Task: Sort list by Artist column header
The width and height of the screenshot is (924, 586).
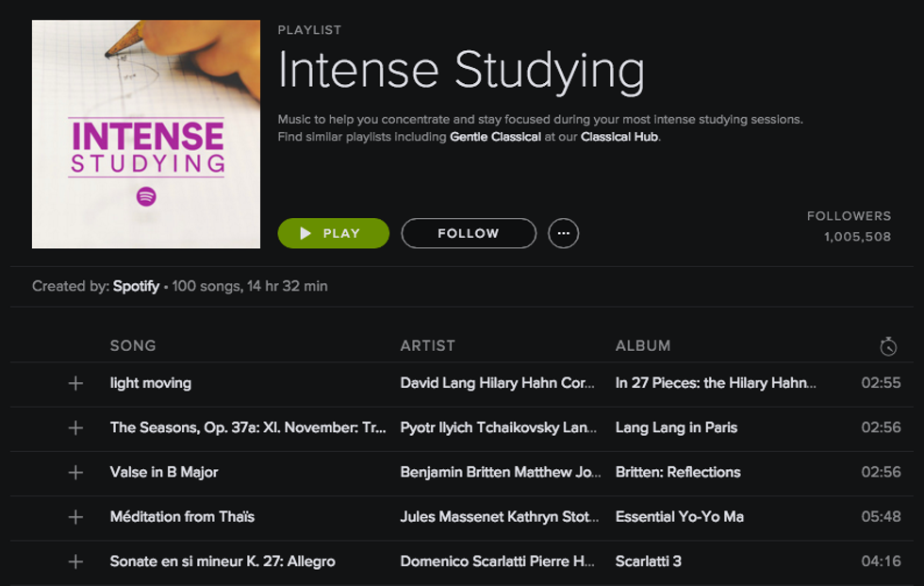Action: point(427,345)
